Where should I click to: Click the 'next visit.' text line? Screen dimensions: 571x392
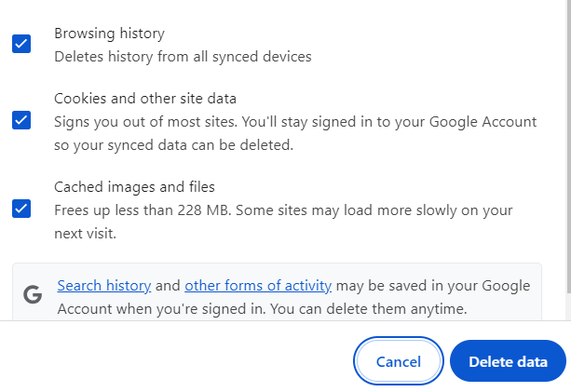click(85, 234)
